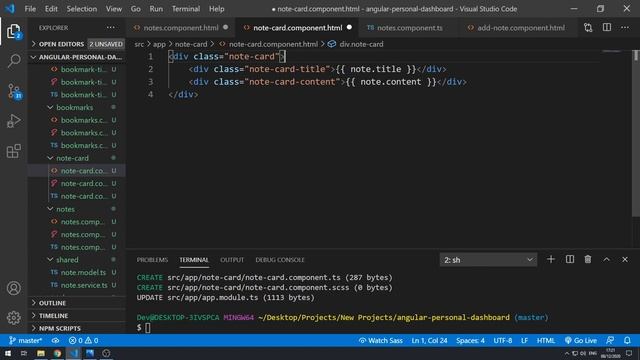Open the Go menu
This screenshot has width=640, height=360.
(136, 9)
